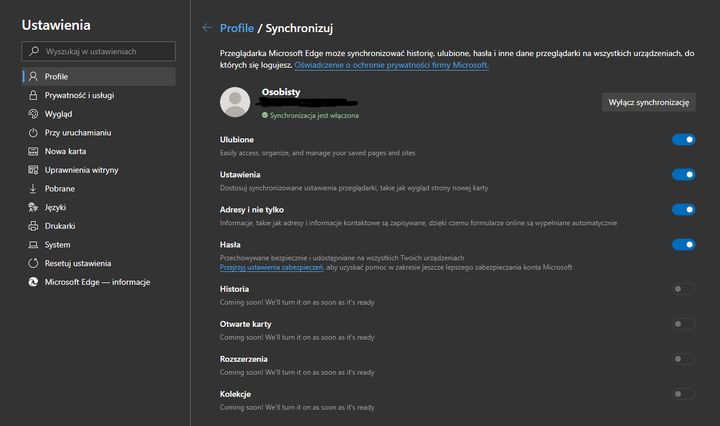This screenshot has height=426, width=720.
Task: Click the Wyszukaj w ustawieniach search field
Action: click(98, 51)
